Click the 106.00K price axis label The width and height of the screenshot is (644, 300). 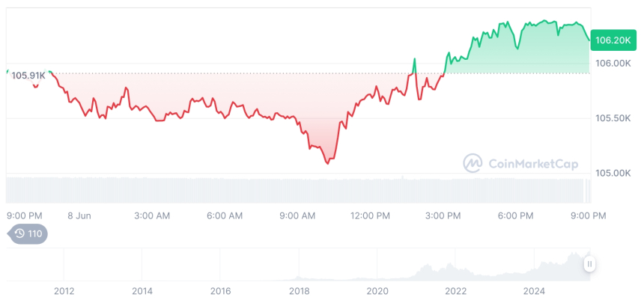613,64
